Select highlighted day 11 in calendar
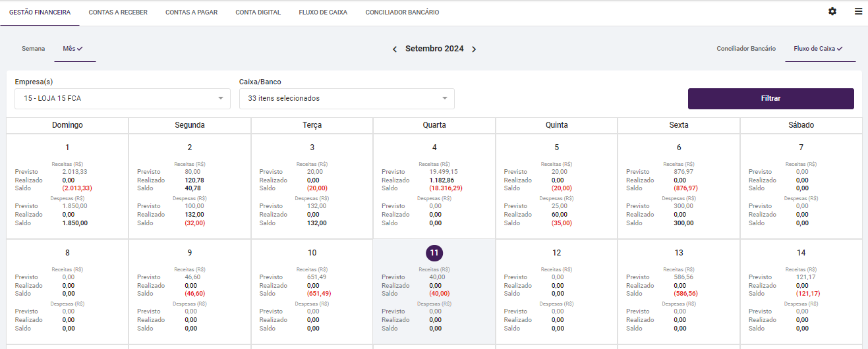 tap(434, 253)
